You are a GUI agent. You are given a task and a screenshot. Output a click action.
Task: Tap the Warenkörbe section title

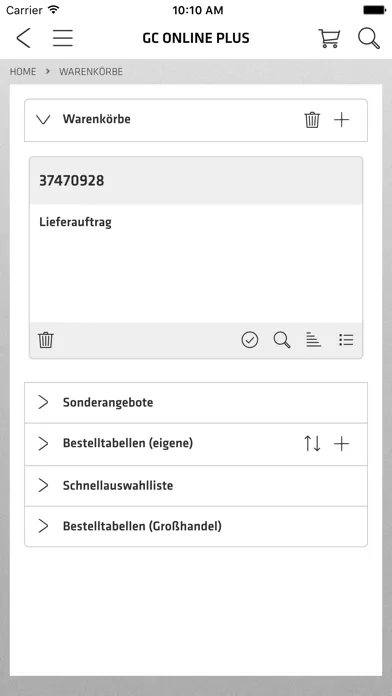click(x=97, y=119)
